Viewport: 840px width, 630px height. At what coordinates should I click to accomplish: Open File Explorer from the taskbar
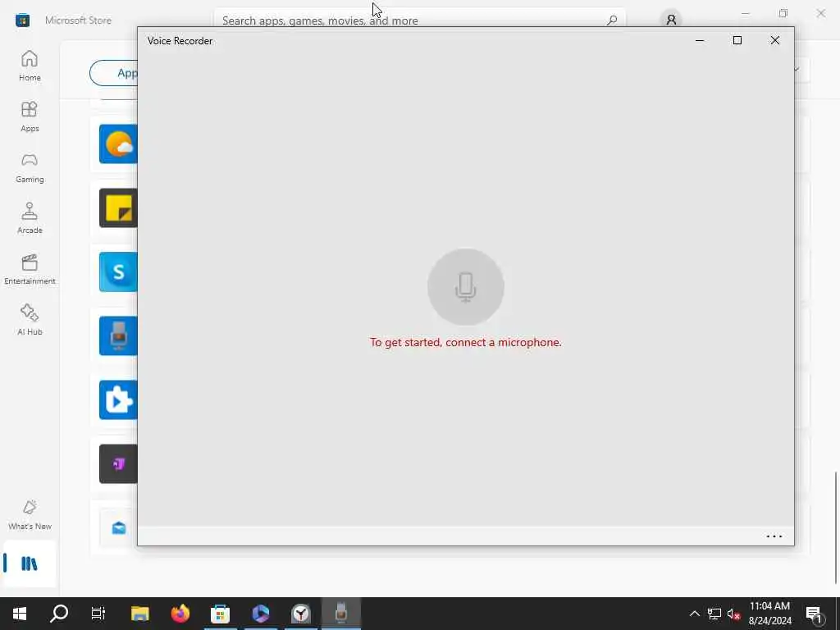pos(139,614)
